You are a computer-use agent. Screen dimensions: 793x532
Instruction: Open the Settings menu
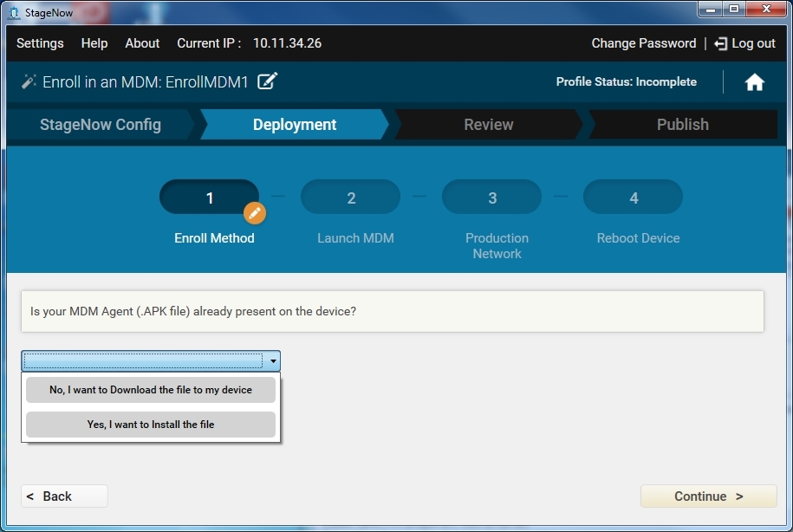tap(40, 43)
